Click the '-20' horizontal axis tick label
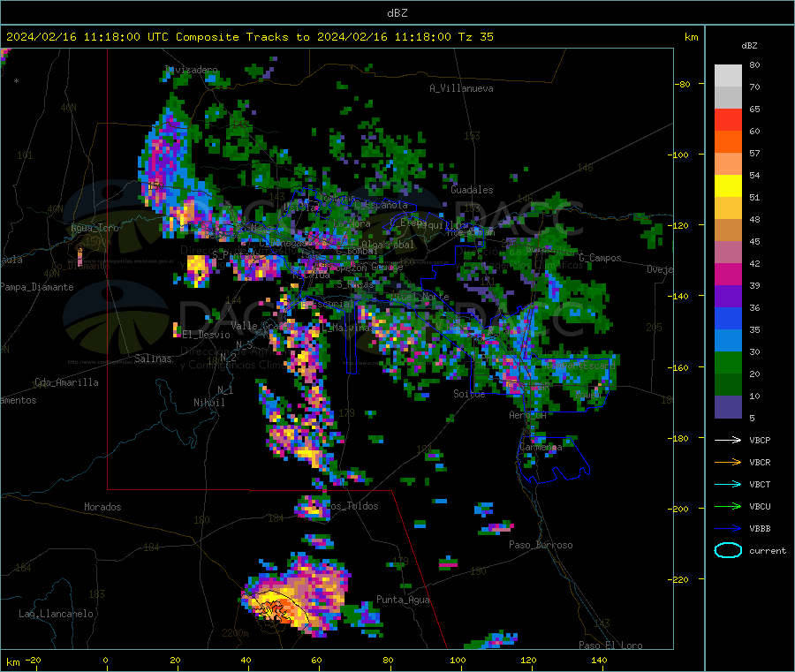This screenshot has width=795, height=672. click(33, 660)
